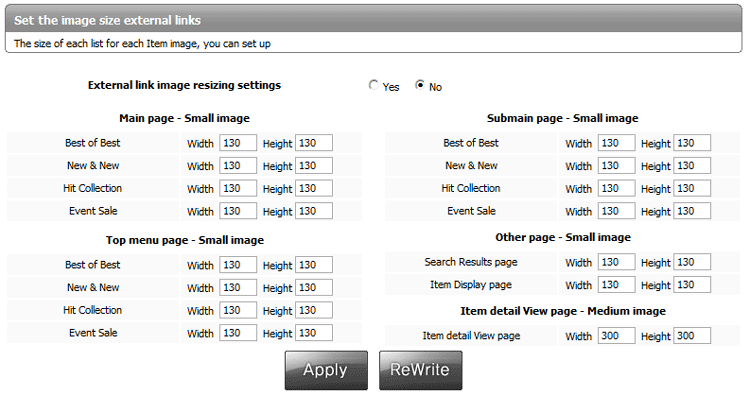750x413 pixels.
Task: Select Submain page Event Sale Height field
Action: (692, 211)
